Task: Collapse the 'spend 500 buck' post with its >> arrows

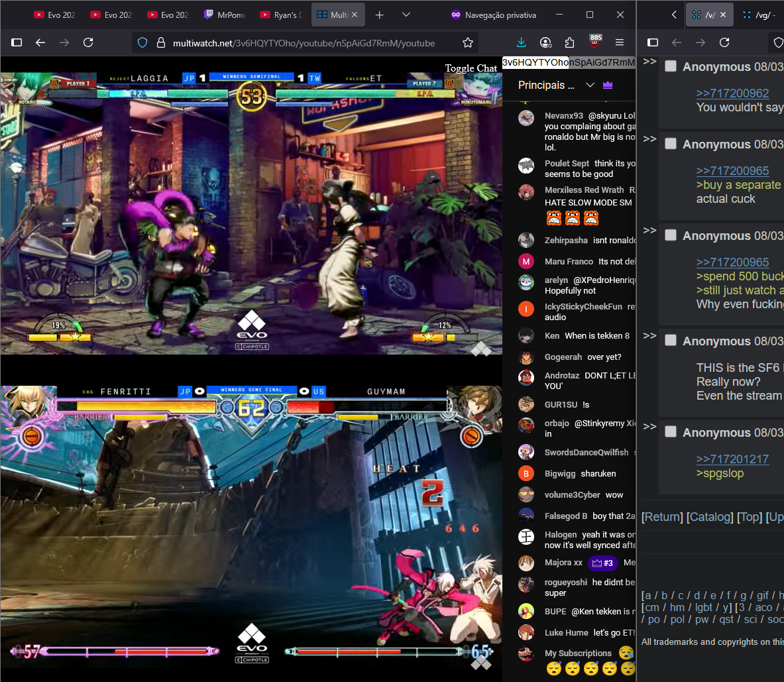Action: [x=649, y=231]
